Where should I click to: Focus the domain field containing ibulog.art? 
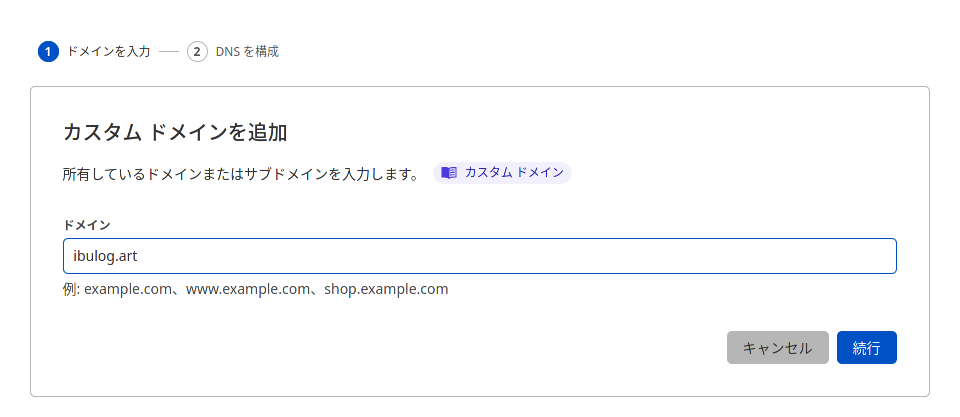click(x=480, y=256)
